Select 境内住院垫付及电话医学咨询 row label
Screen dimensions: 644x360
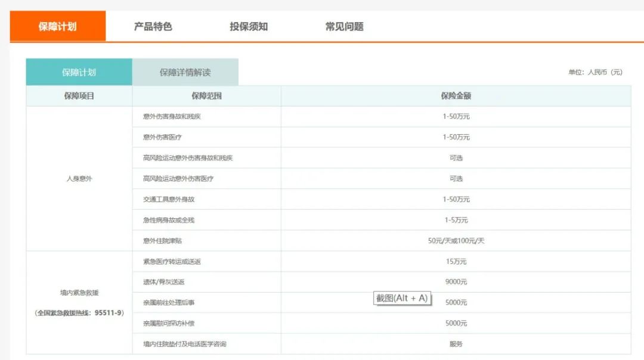pos(184,344)
